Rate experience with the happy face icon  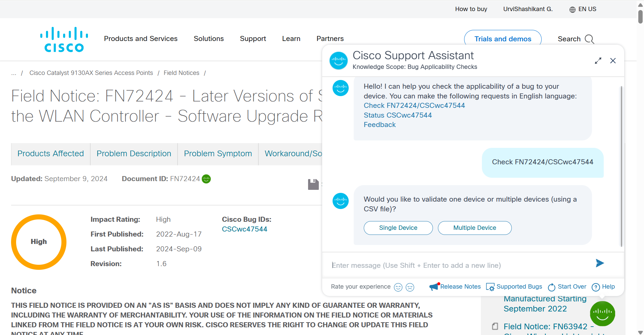398,287
